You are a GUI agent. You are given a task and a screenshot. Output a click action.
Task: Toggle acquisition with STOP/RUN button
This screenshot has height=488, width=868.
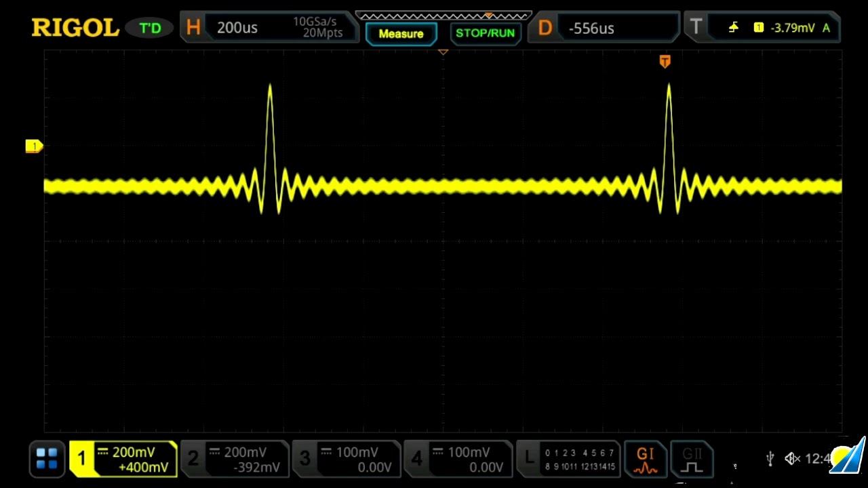coord(485,33)
